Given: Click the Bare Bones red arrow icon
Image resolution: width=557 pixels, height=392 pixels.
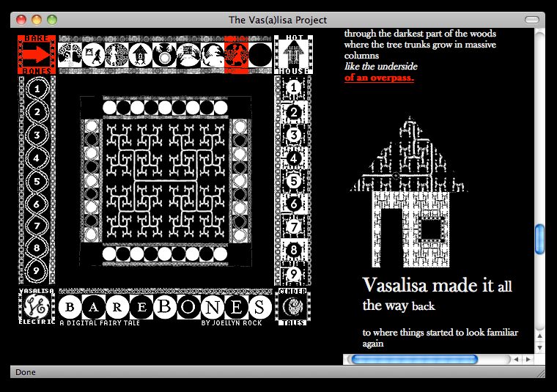Looking at the screenshot, I should click(36, 54).
